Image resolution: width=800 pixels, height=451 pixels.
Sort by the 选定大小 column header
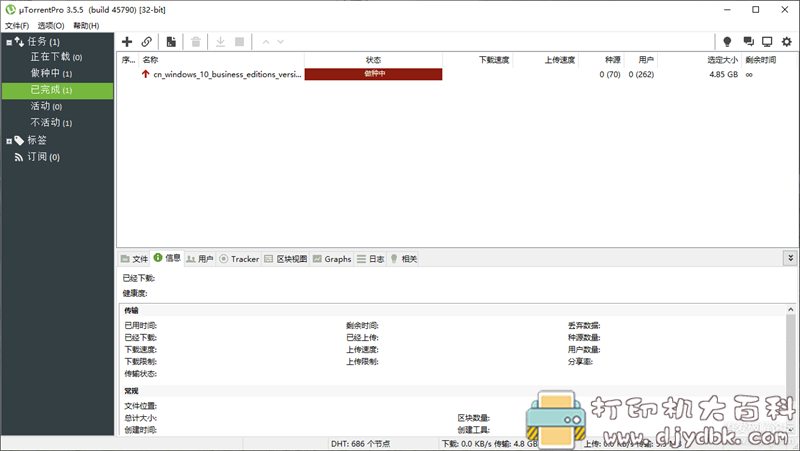[699, 60]
